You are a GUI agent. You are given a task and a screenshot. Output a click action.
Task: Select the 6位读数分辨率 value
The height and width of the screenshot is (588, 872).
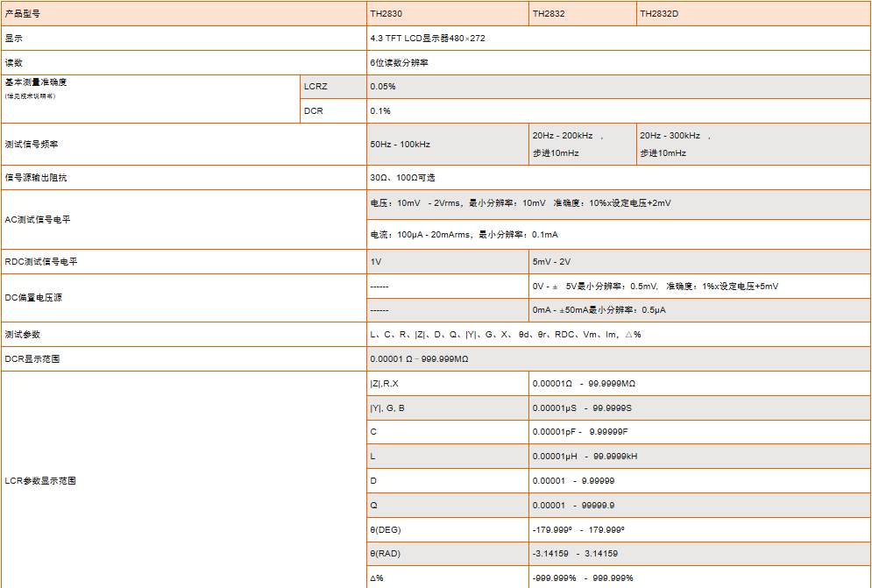[619, 63]
